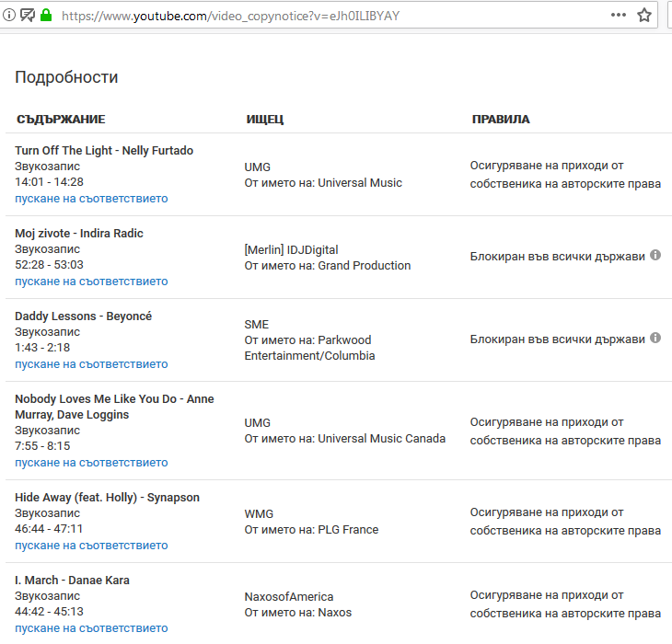Click 'Блокиран във всички държави' in Moj zivote row
Image resolution: width=672 pixels, height=644 pixels.
[557, 256]
